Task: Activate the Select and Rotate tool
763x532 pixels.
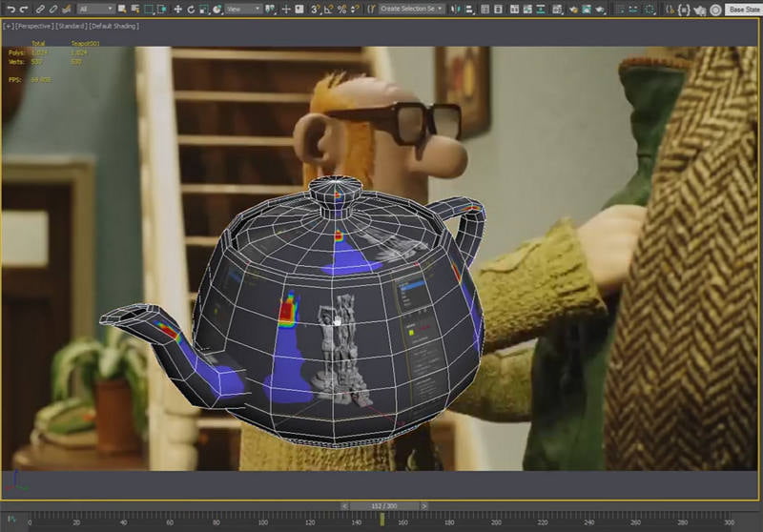Action: [191, 10]
